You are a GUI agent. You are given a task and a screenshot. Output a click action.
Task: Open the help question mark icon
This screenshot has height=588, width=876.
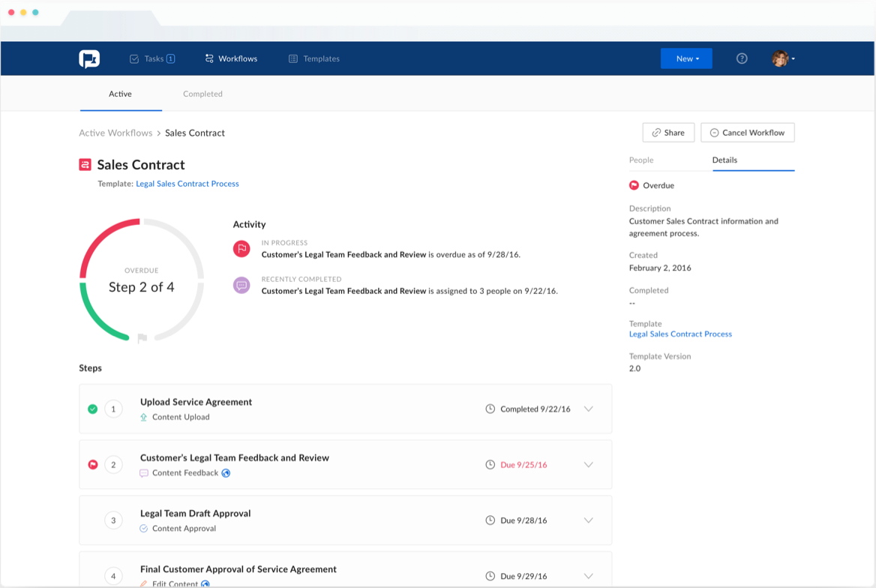[x=741, y=58]
